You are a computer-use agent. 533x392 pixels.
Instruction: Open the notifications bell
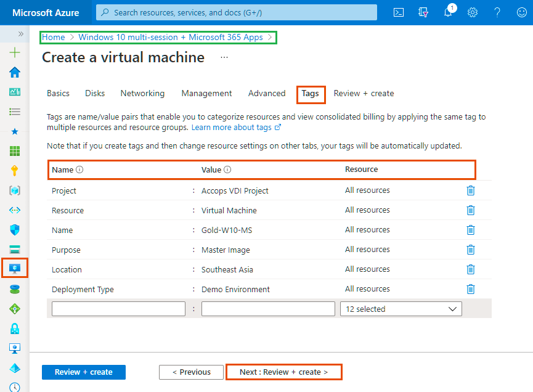[x=449, y=12]
